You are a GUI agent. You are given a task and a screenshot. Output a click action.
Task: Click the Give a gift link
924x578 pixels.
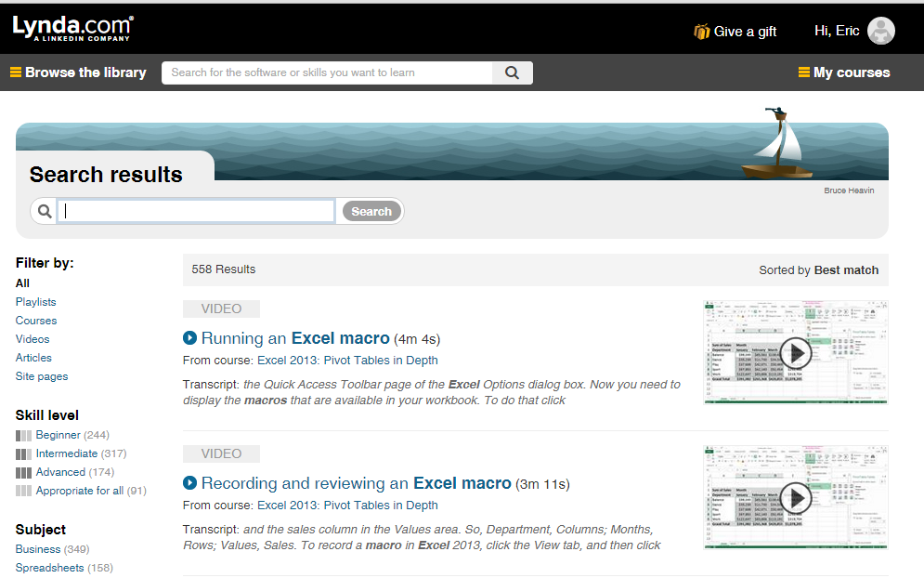pos(745,32)
